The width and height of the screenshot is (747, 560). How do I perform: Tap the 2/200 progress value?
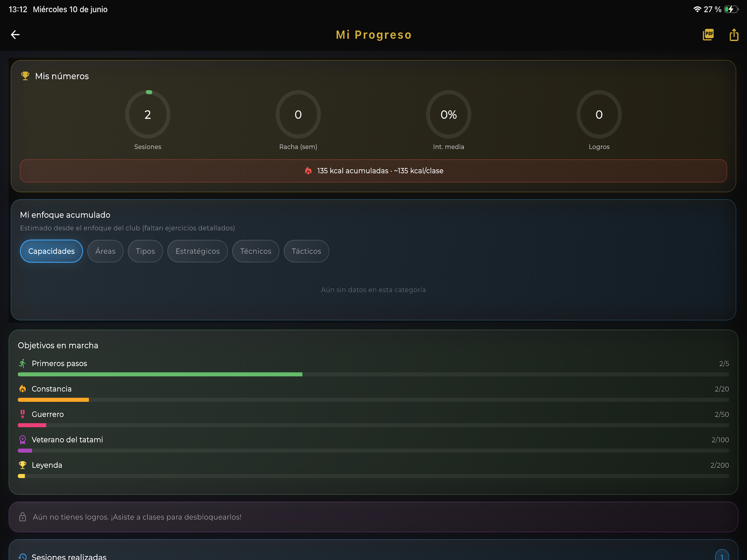coord(720,465)
